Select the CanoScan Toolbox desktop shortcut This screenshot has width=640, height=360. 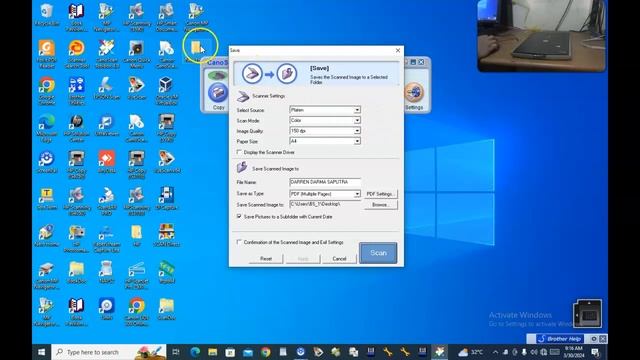(107, 53)
